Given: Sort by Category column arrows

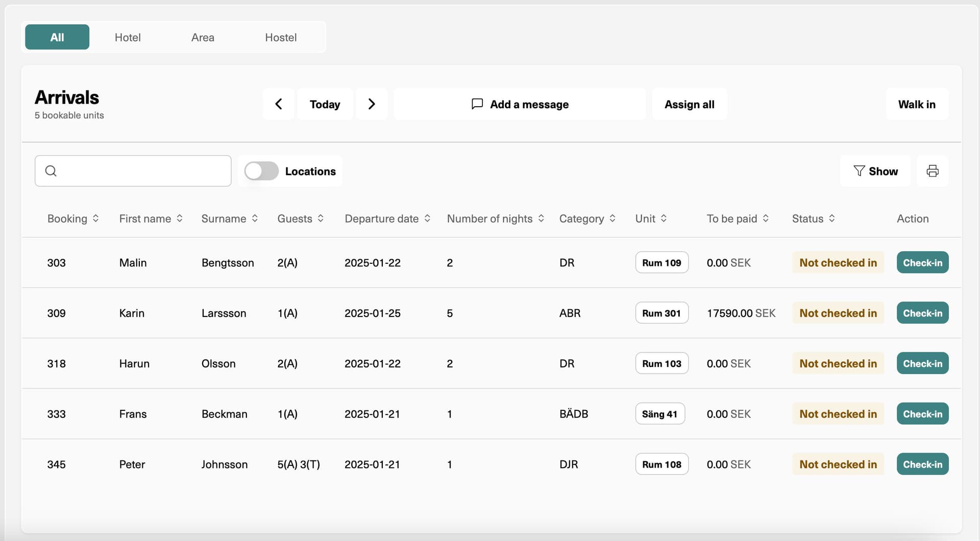Looking at the screenshot, I should coord(612,218).
